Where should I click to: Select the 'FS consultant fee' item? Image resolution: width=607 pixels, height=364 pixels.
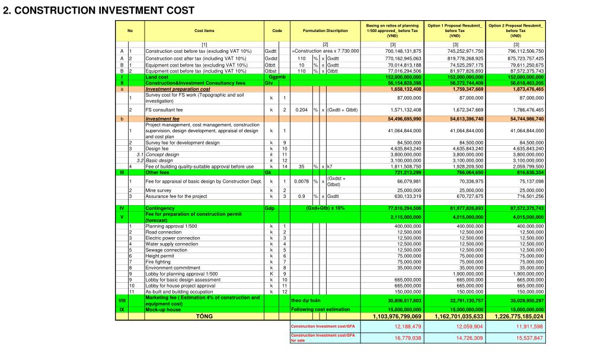164,110
